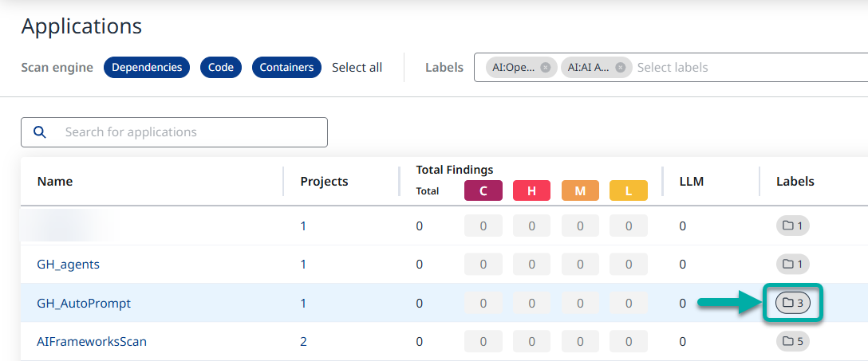Viewport: 868px width, 361px height.
Task: Toggle the Containers scan engine filter
Action: click(286, 68)
